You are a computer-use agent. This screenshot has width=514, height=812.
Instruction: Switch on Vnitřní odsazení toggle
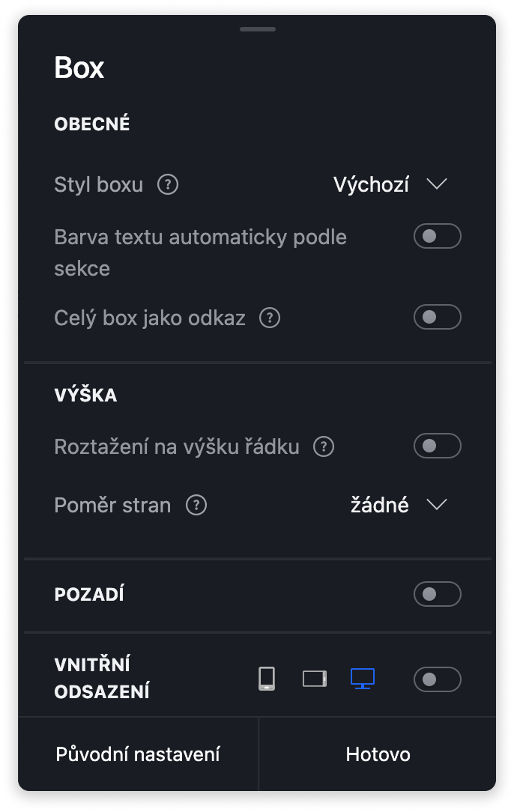point(437,679)
